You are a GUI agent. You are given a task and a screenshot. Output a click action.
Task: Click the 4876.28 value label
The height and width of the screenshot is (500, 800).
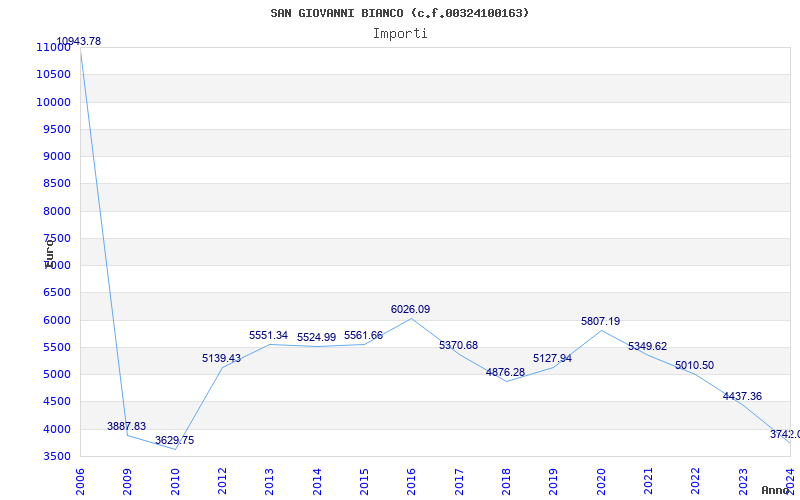[x=505, y=373]
